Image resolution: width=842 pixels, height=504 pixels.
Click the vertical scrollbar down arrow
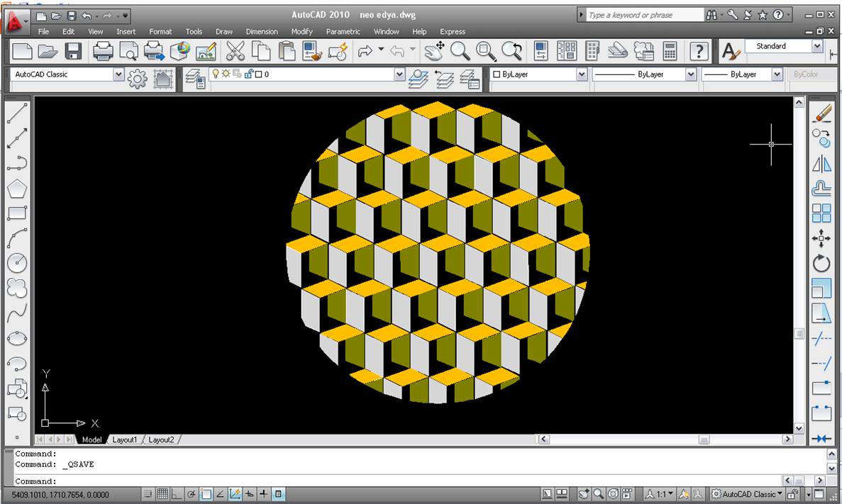click(799, 428)
